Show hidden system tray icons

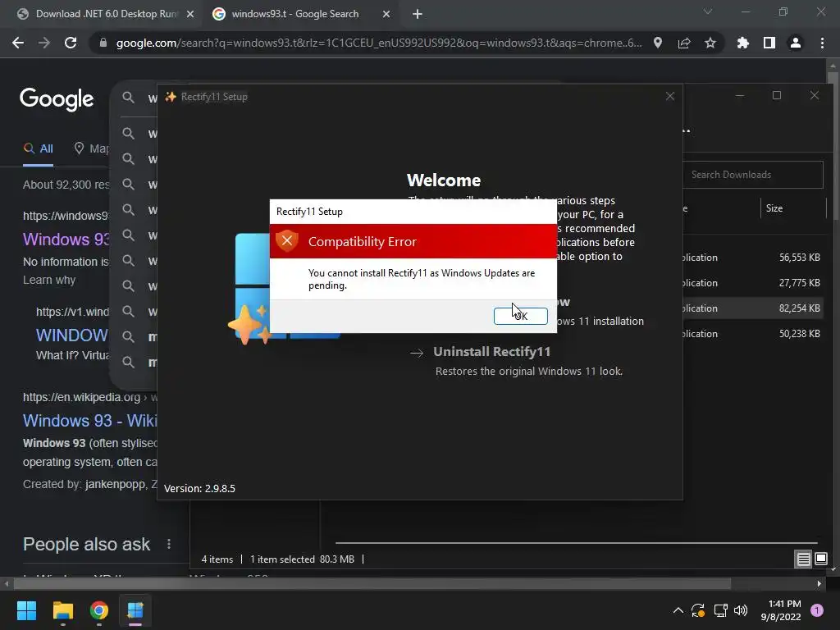pyautogui.click(x=678, y=610)
